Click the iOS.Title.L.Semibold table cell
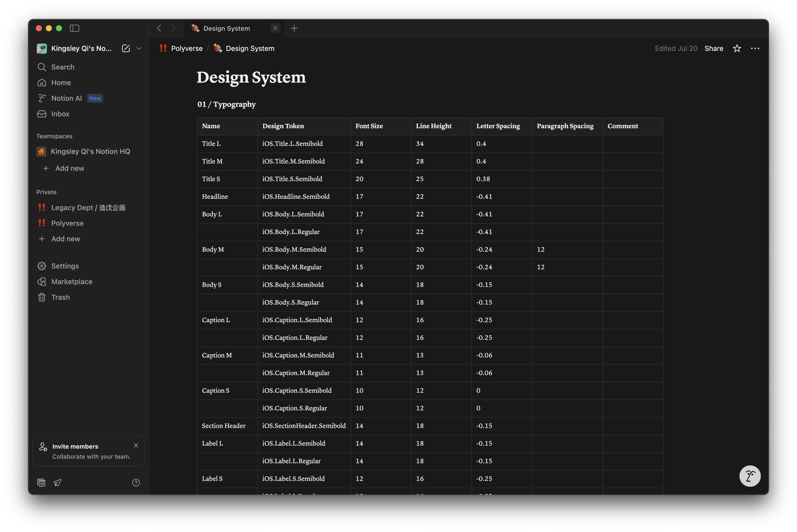Image resolution: width=797 pixels, height=532 pixels. tap(292, 144)
